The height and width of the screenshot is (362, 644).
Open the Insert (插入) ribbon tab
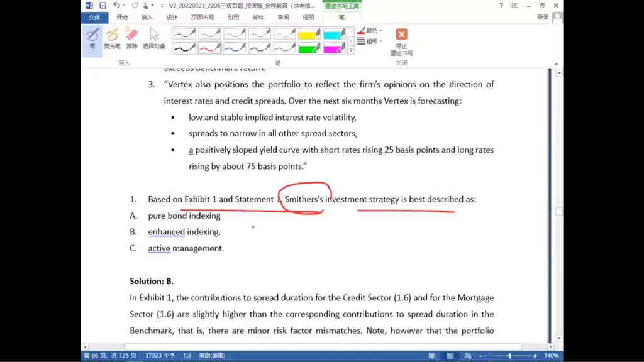pyautogui.click(x=147, y=17)
